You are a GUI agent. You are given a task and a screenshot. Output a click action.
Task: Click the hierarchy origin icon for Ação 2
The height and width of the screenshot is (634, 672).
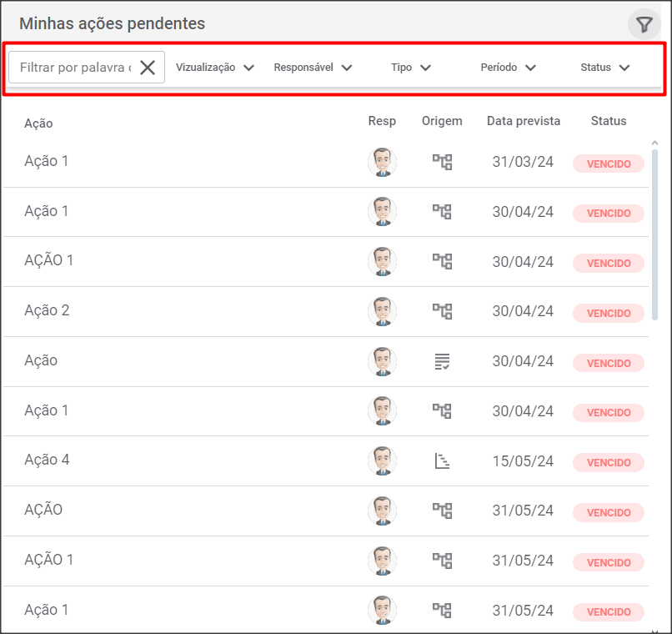[x=442, y=311]
